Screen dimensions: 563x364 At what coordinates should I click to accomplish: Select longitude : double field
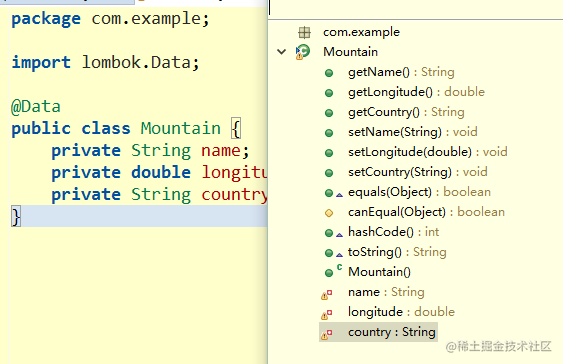[401, 312]
